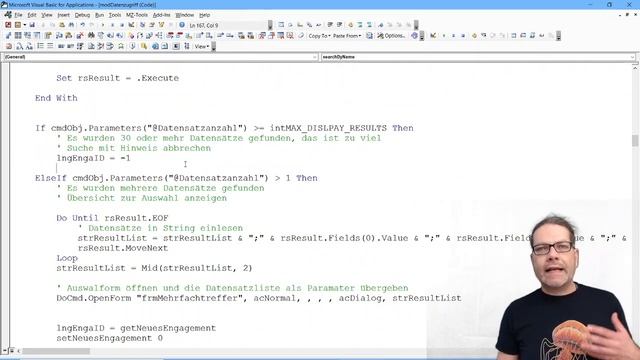Image resolution: width=640 pixels, height=360 pixels.
Task: Open the Object Browser icon
Action: point(161,25)
